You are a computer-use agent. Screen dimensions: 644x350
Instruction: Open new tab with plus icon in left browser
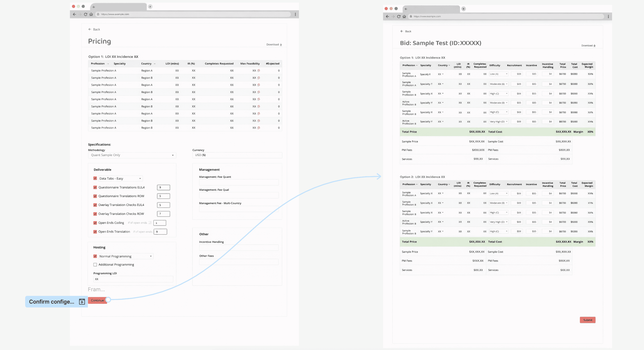(x=150, y=7)
